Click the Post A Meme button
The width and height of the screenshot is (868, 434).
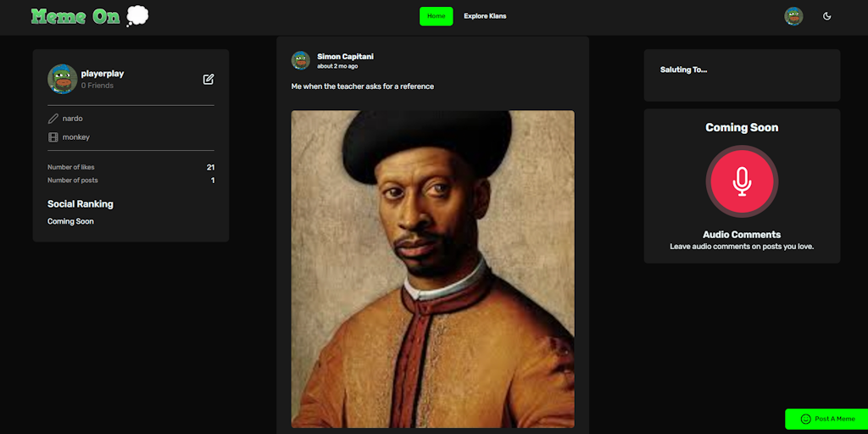click(x=826, y=419)
